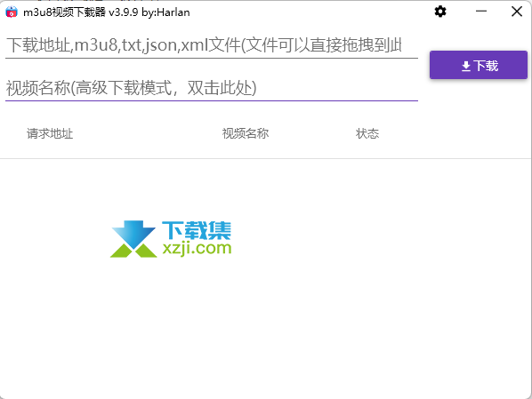Focus the 下载地址 URL input field
Image resolution: width=532 pixels, height=399 pixels.
(x=212, y=45)
